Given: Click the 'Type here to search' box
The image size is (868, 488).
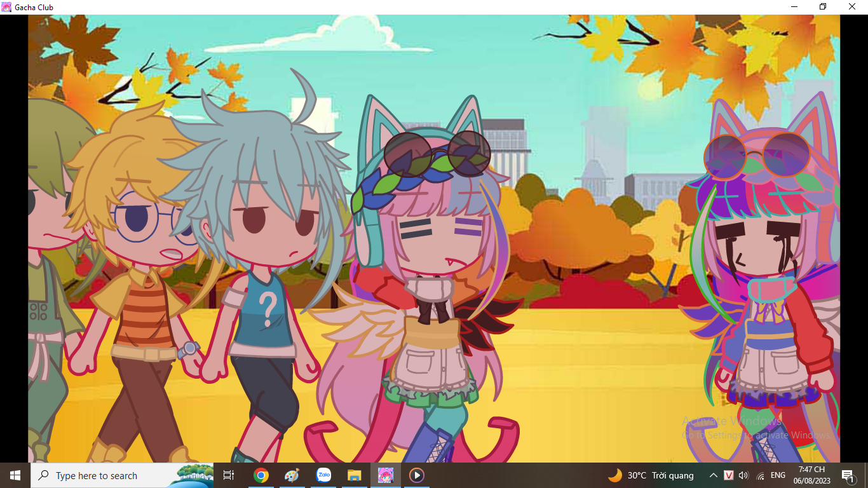Looking at the screenshot, I should tap(122, 475).
